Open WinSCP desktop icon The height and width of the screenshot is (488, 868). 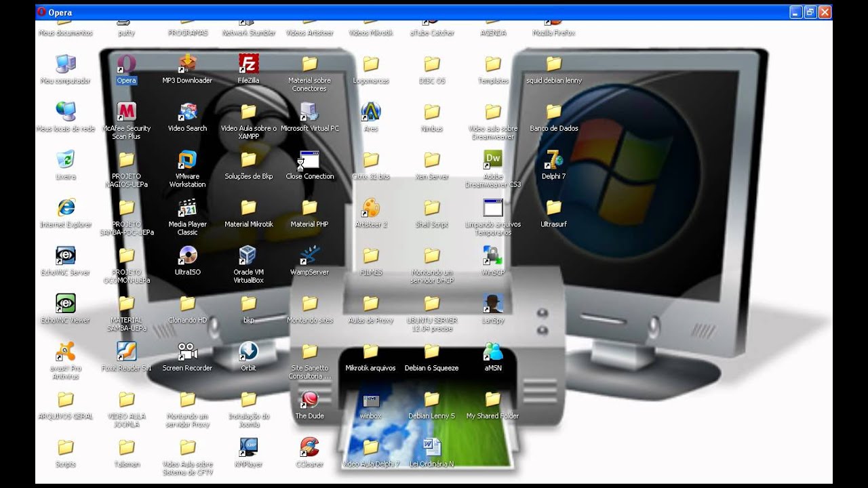(493, 256)
